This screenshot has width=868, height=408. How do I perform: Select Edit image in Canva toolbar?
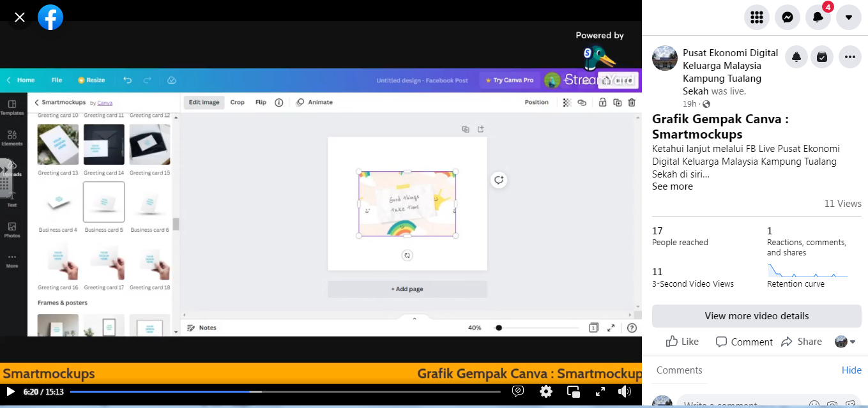(204, 102)
